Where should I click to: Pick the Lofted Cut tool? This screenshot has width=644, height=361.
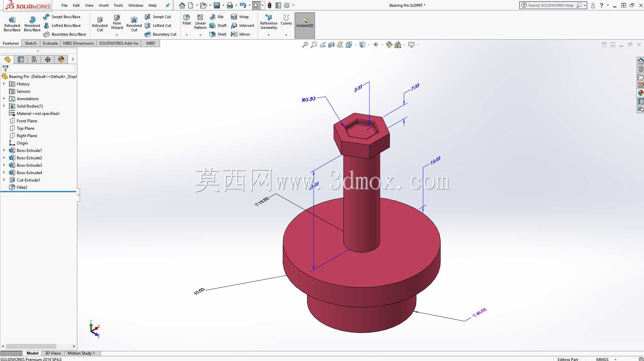[158, 26]
